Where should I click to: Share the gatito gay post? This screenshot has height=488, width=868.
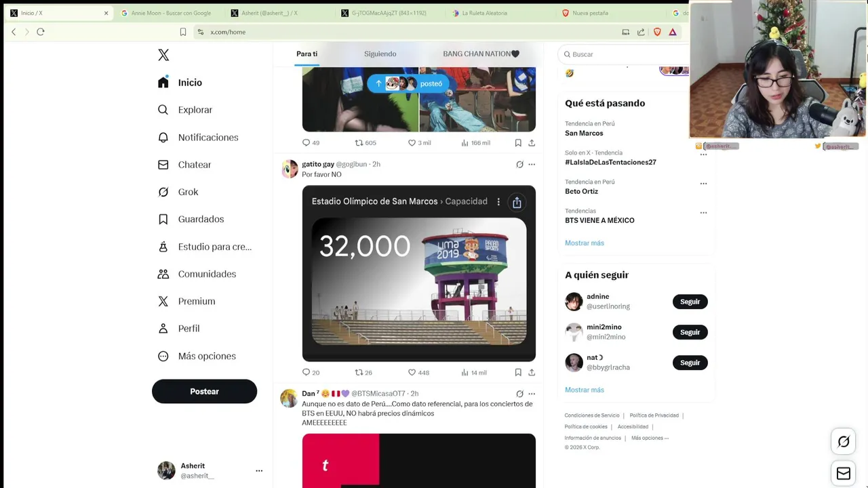click(x=532, y=372)
